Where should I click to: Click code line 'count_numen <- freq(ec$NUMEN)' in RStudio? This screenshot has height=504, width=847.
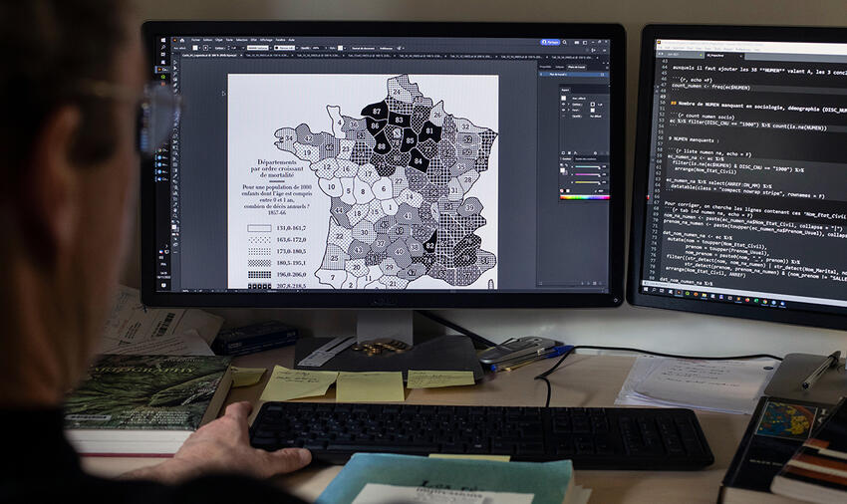(710, 87)
